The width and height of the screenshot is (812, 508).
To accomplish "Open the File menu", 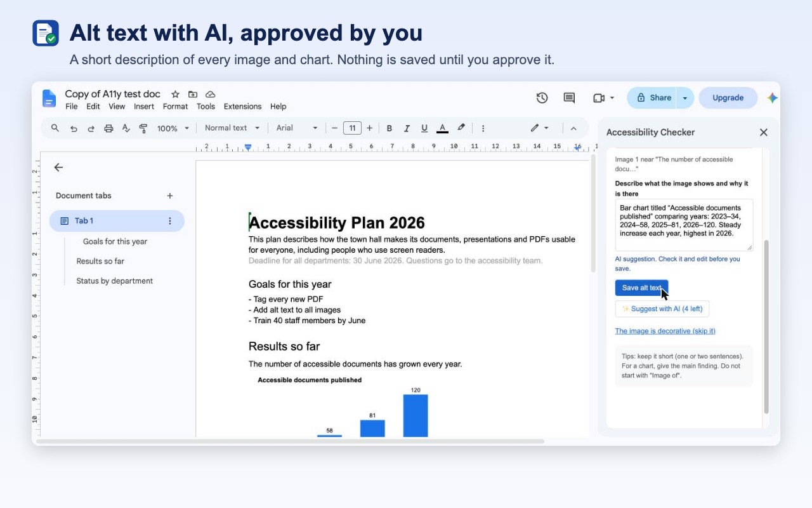I will [72, 107].
